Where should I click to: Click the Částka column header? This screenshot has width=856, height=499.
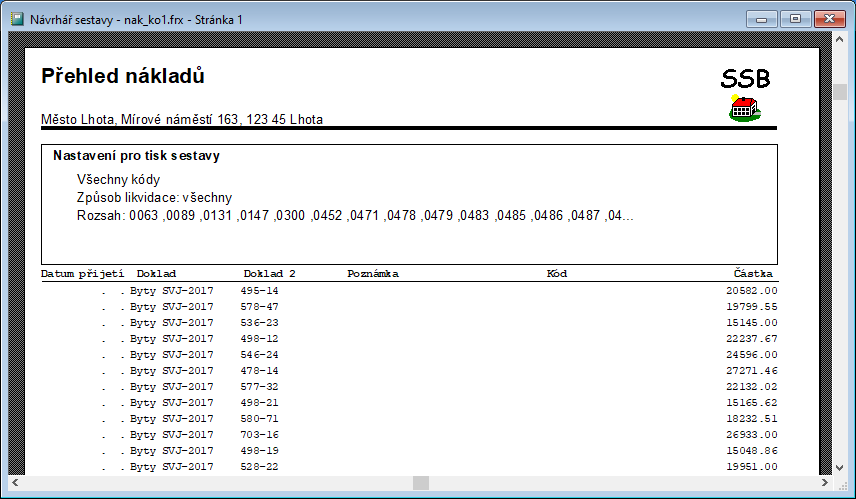point(754,273)
